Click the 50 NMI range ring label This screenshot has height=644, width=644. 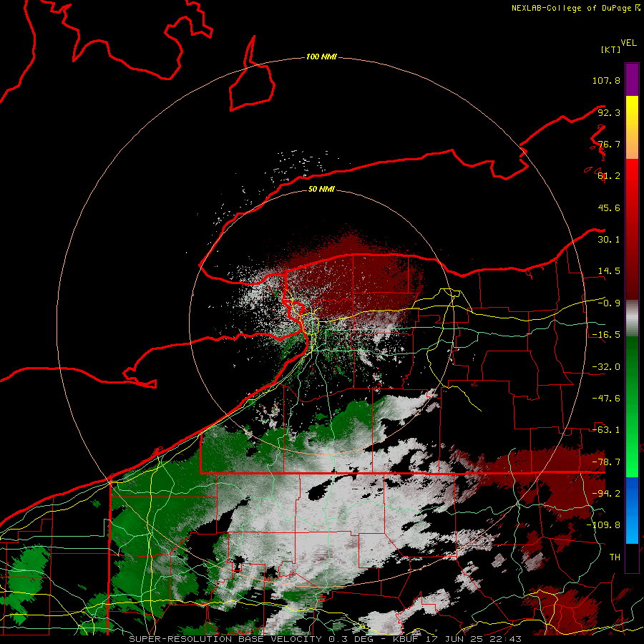[321, 189]
